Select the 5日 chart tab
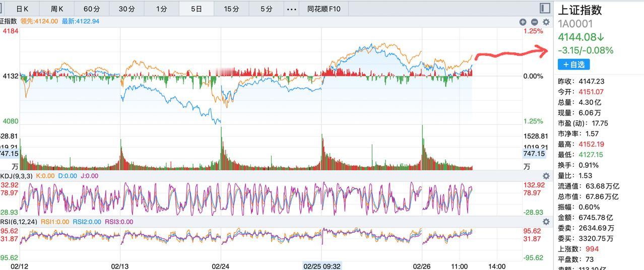The height and width of the screenshot is (270, 644). click(197, 9)
